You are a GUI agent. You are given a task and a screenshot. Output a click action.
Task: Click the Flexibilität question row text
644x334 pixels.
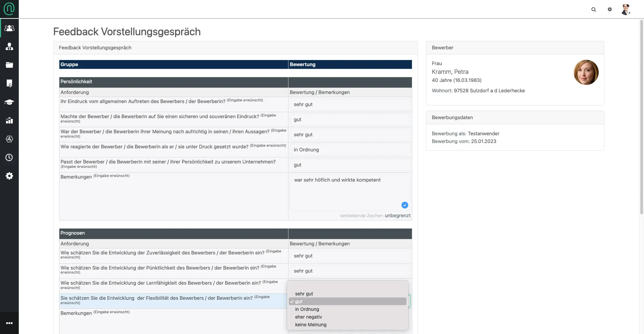pyautogui.click(x=165, y=300)
